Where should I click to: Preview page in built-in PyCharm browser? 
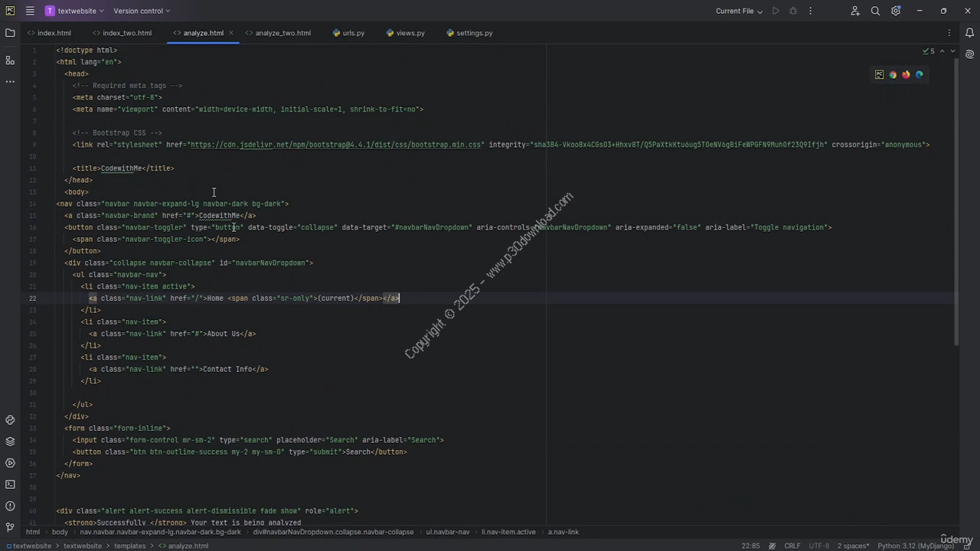click(879, 74)
